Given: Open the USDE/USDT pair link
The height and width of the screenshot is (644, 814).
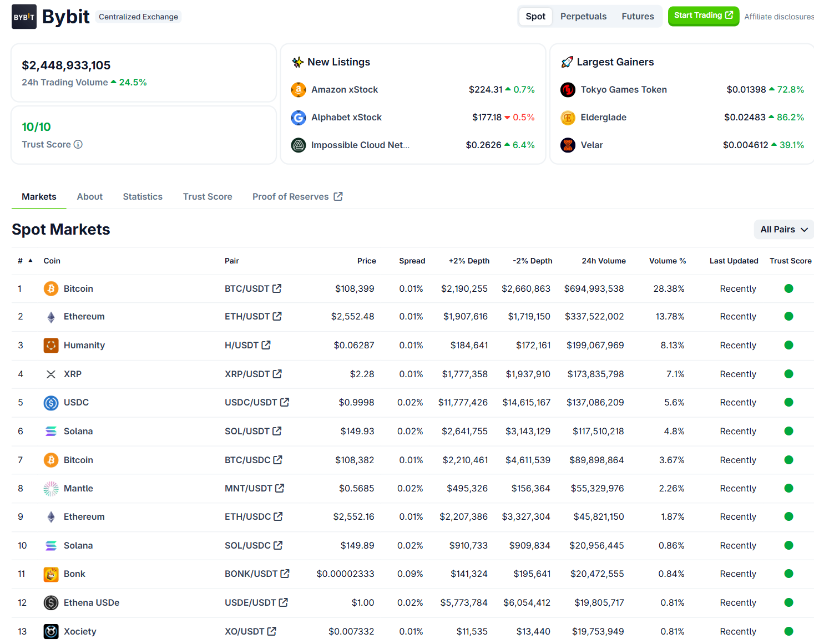Looking at the screenshot, I should [256, 602].
